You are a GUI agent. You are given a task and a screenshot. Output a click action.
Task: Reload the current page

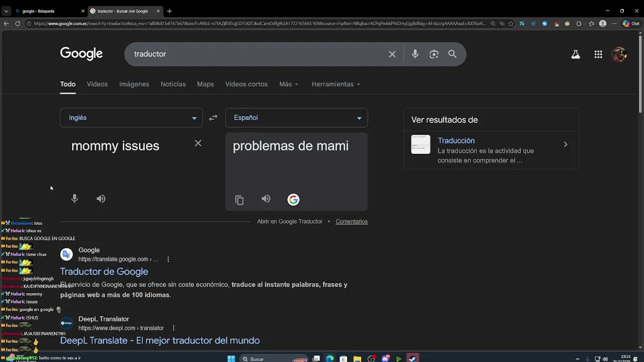[18, 24]
